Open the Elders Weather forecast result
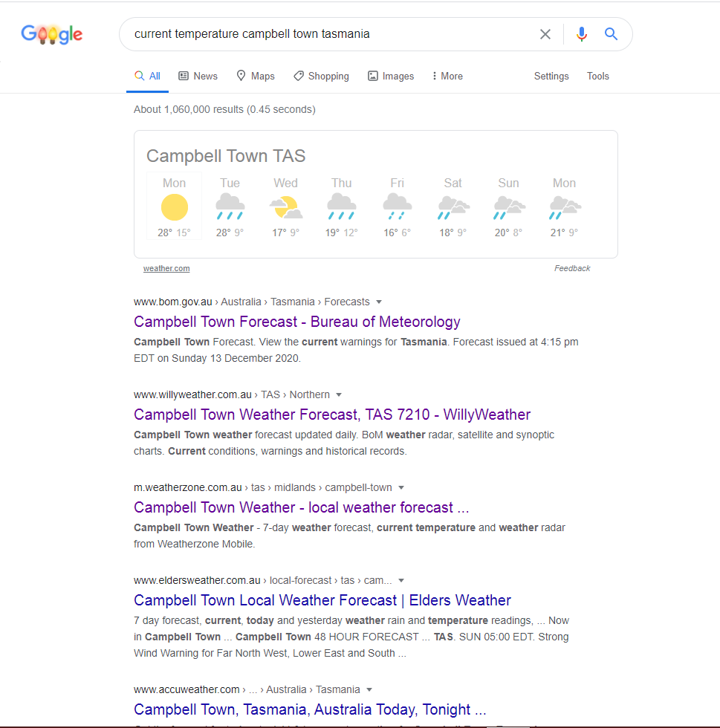 [322, 600]
